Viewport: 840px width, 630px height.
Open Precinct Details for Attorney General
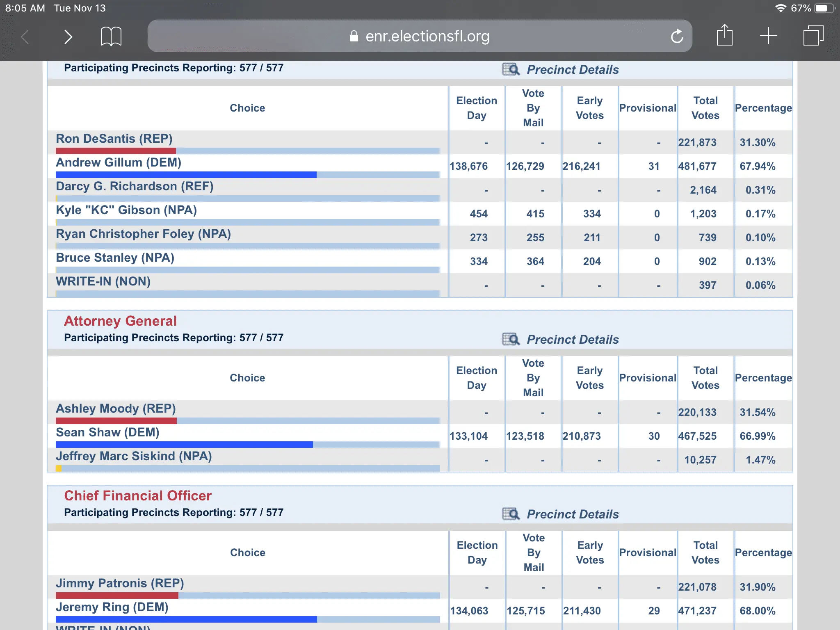point(573,340)
